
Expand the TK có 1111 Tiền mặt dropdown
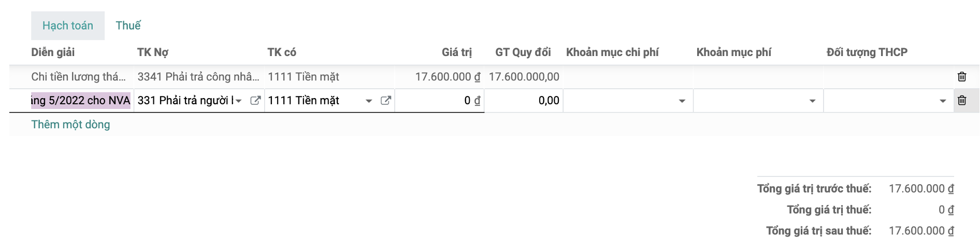click(x=369, y=101)
